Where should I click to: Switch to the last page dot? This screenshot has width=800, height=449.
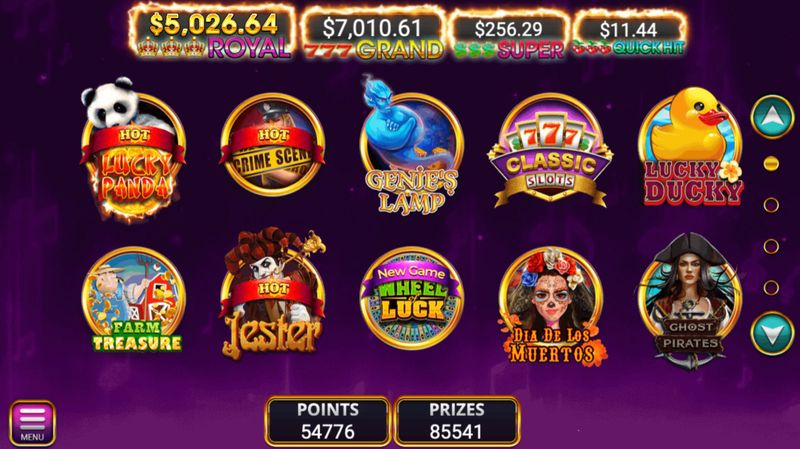(771, 288)
